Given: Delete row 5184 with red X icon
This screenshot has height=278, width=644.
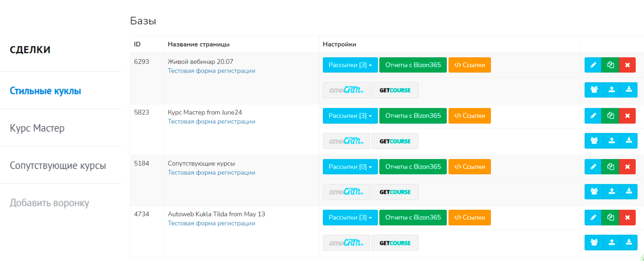Looking at the screenshot, I should [x=627, y=167].
